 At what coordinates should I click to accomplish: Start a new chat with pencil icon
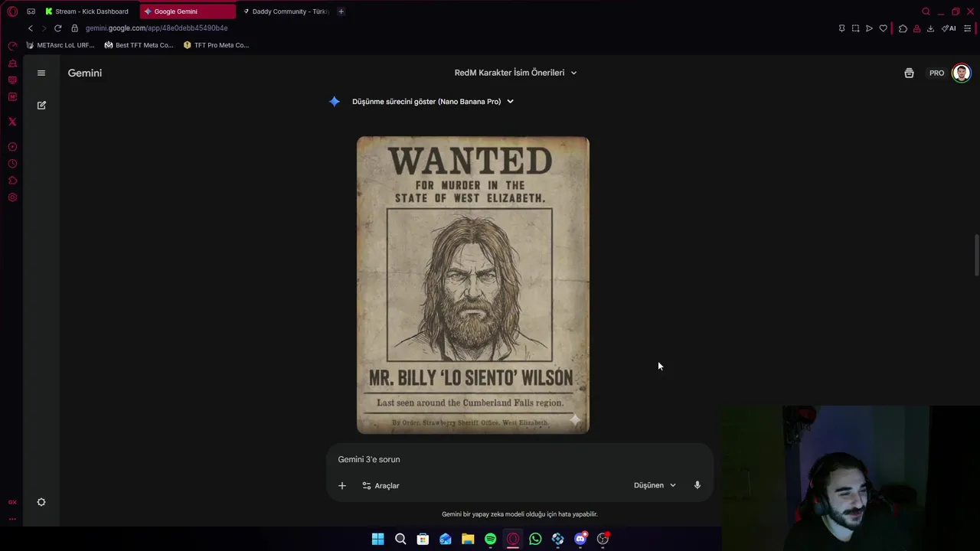click(x=41, y=105)
